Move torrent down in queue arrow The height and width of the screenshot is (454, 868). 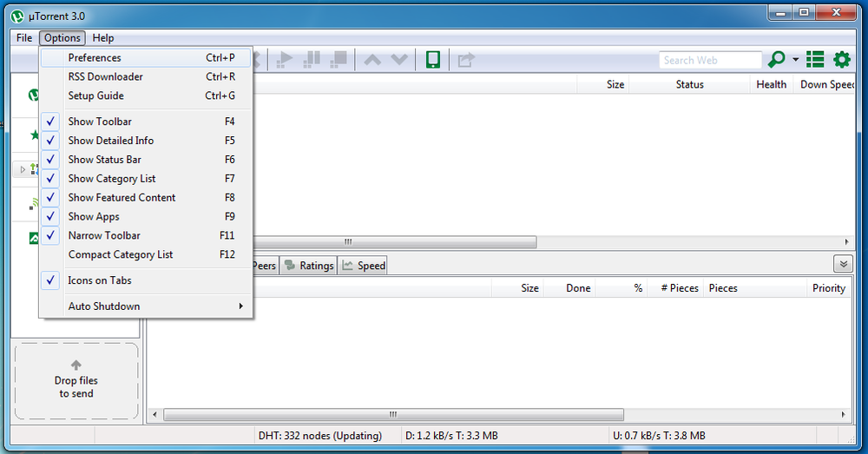pos(399,59)
